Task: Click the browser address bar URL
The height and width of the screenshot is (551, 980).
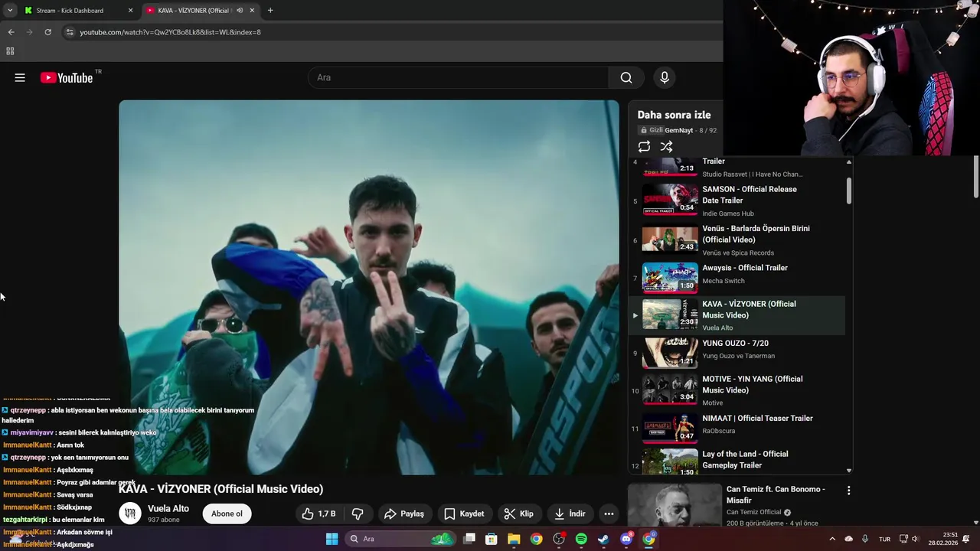Action: [x=170, y=32]
